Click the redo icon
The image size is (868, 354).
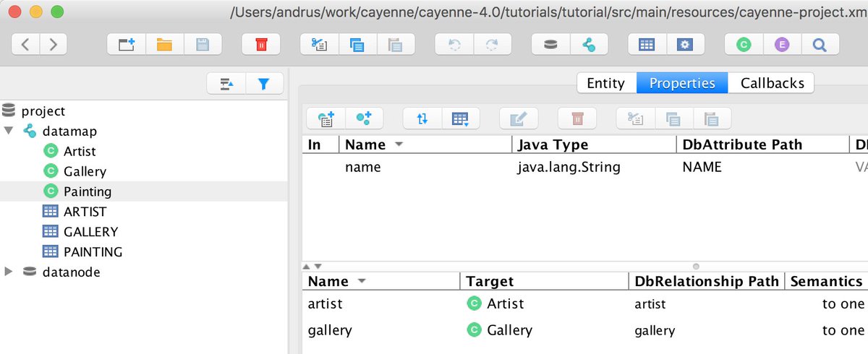click(492, 45)
